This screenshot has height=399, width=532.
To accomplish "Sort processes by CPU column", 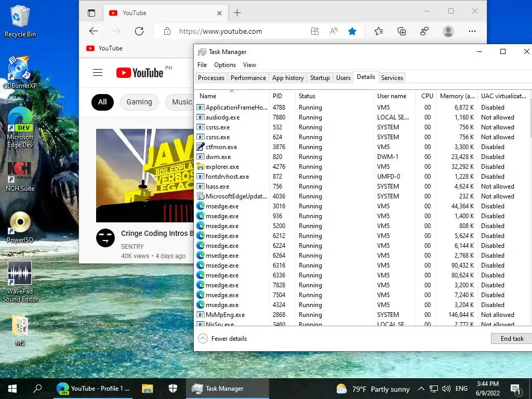I will 426,96.
